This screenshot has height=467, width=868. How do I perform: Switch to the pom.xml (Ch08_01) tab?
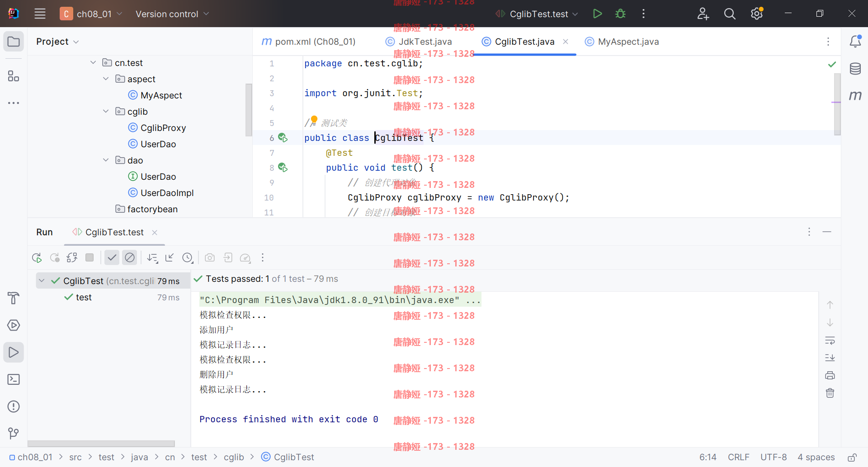pyautogui.click(x=309, y=42)
